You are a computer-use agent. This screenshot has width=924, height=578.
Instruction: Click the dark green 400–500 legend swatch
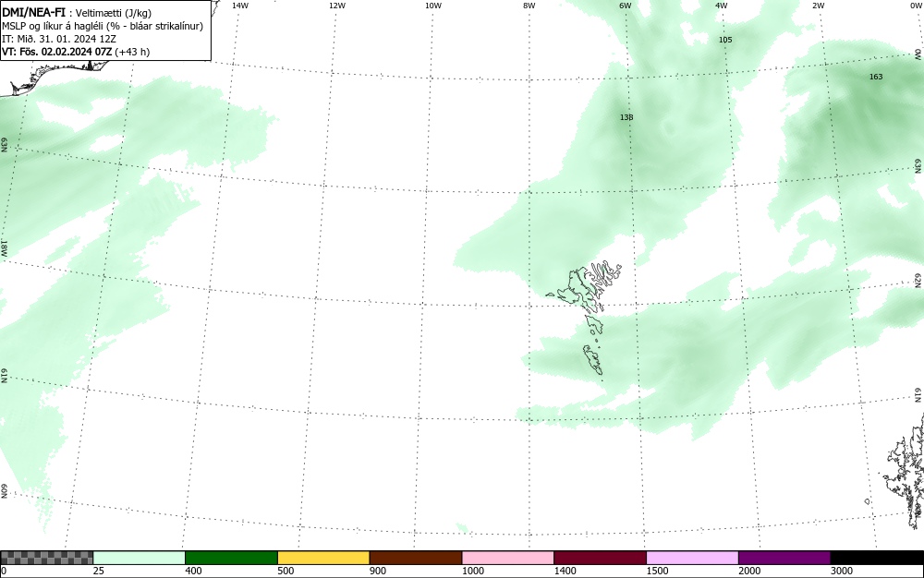[231, 558]
